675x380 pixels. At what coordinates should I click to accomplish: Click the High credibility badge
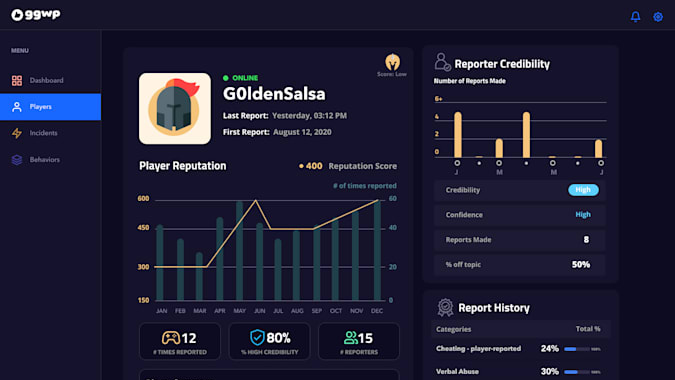583,190
